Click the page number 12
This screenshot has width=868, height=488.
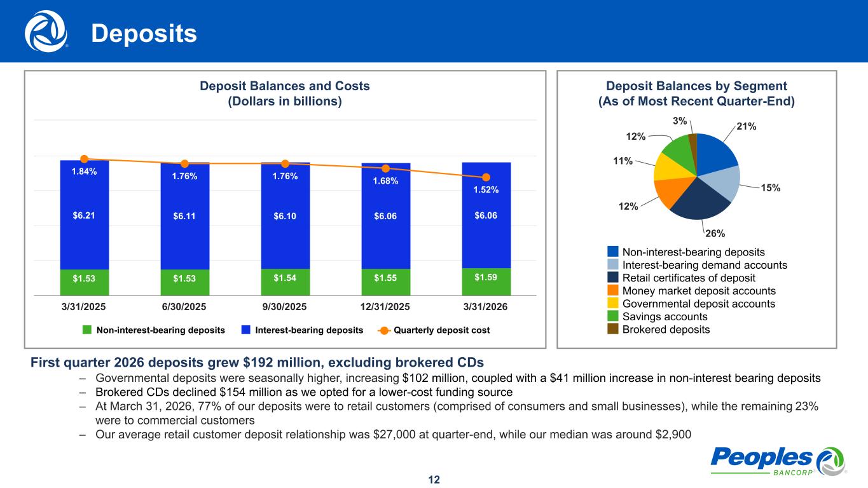(x=434, y=479)
